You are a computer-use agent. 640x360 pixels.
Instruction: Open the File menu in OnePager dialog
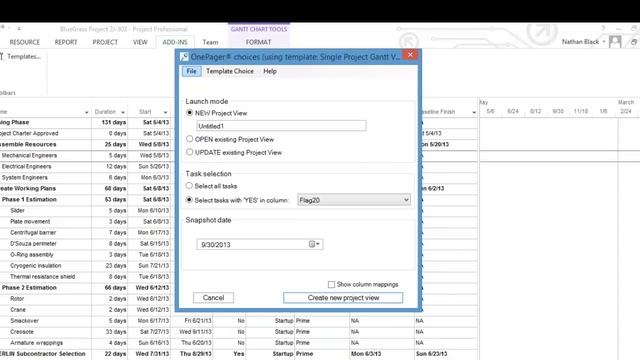coord(191,71)
